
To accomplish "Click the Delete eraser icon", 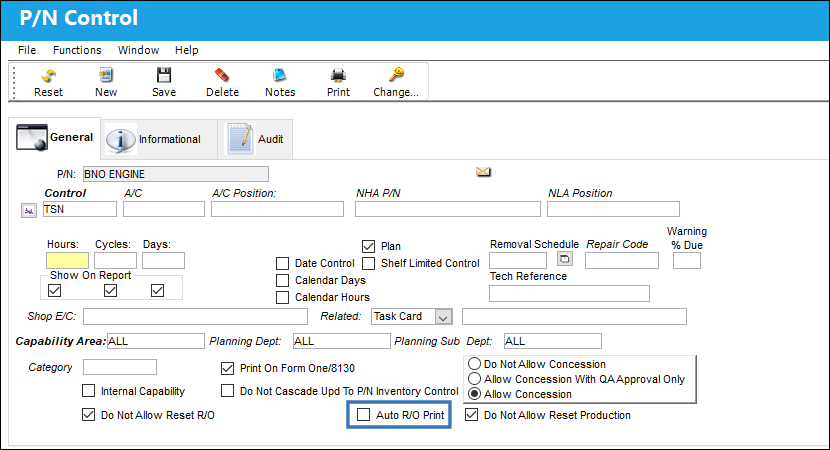I will [x=222, y=75].
